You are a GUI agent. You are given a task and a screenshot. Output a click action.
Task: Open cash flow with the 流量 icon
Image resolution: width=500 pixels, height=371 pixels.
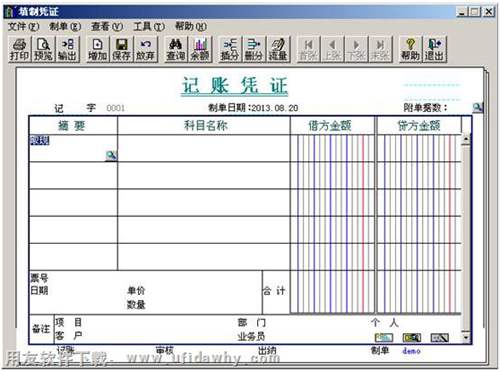click(x=278, y=49)
